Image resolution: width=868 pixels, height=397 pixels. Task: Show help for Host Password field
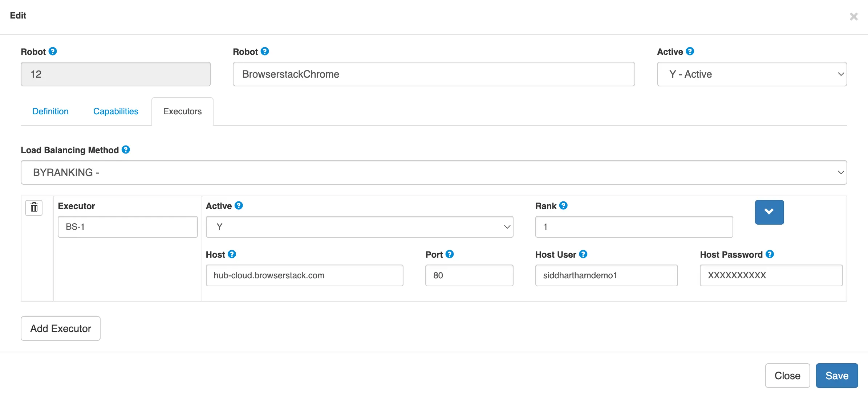pyautogui.click(x=770, y=254)
